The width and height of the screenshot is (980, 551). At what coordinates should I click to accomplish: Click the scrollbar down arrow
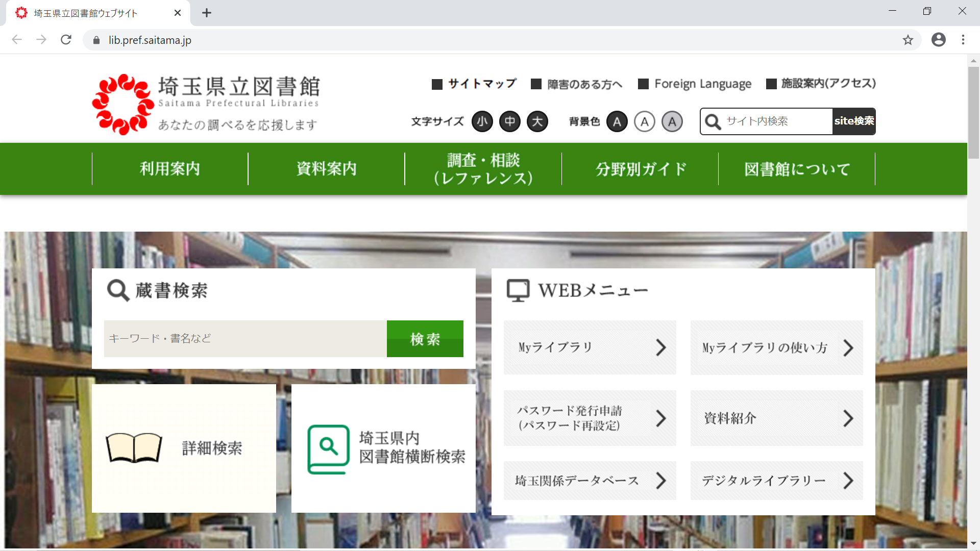973,544
